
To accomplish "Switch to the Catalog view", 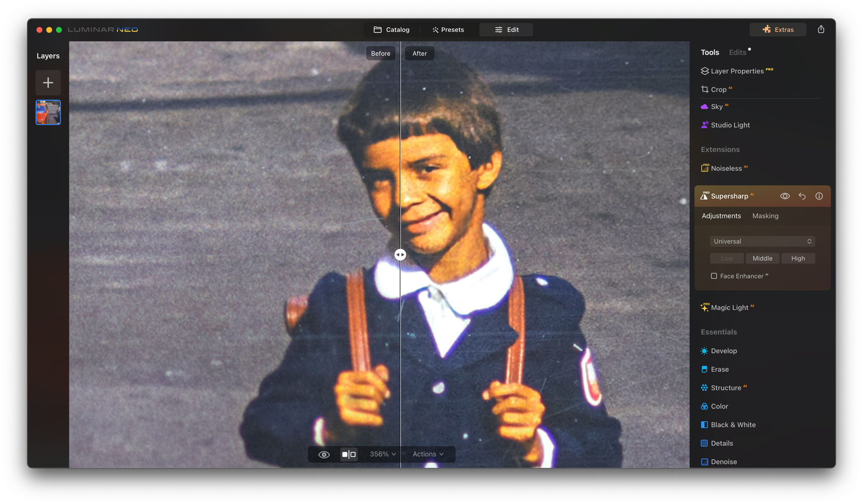I will point(391,29).
